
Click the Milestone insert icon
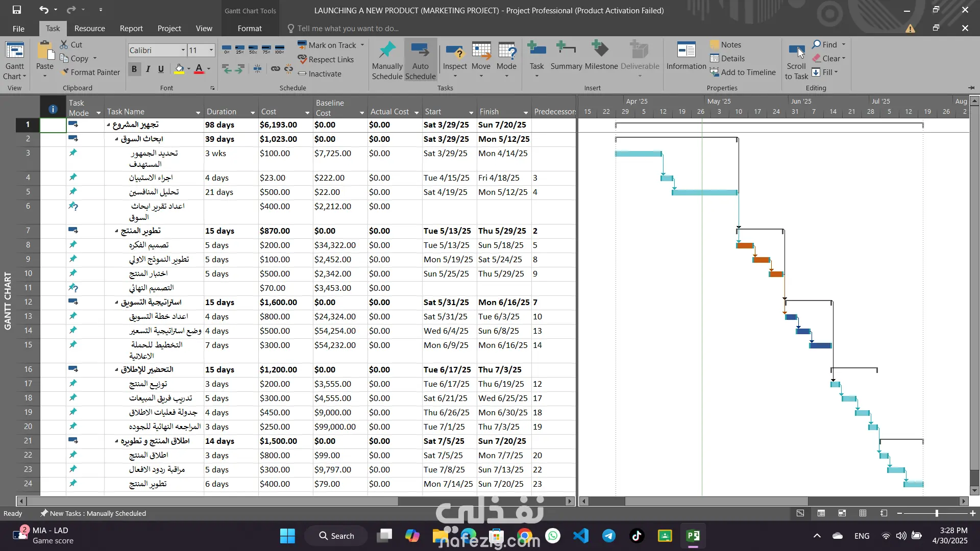click(601, 51)
